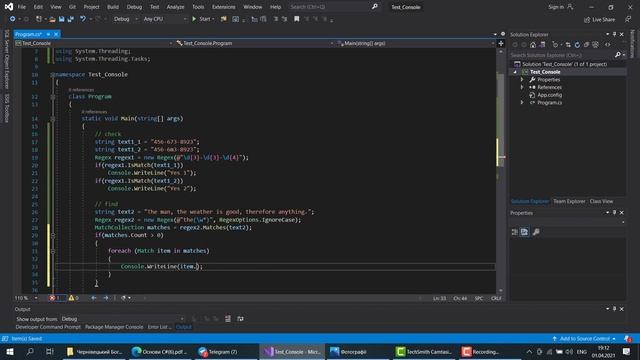Click Collapse All icon in Solution Explorer
Image resolution: width=640 pixels, height=360 pixels.
(586, 45)
